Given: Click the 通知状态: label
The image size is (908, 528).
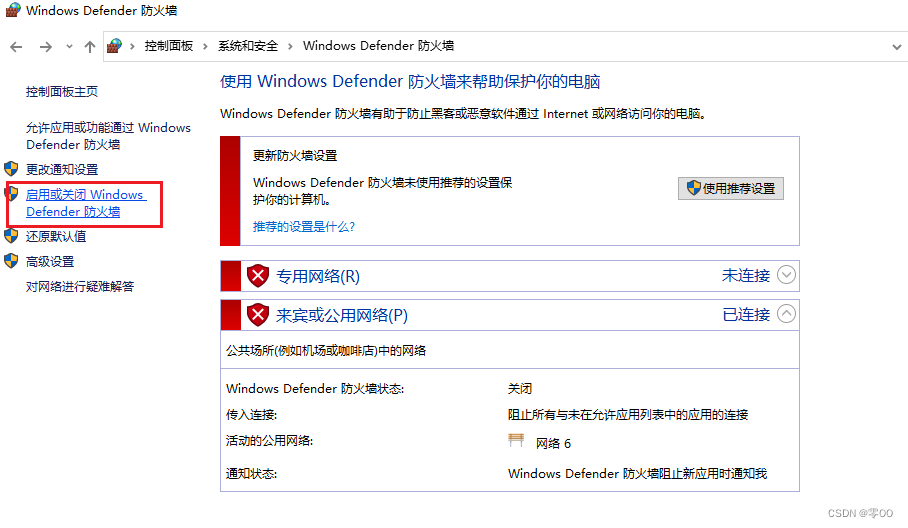Looking at the screenshot, I should point(251,474).
